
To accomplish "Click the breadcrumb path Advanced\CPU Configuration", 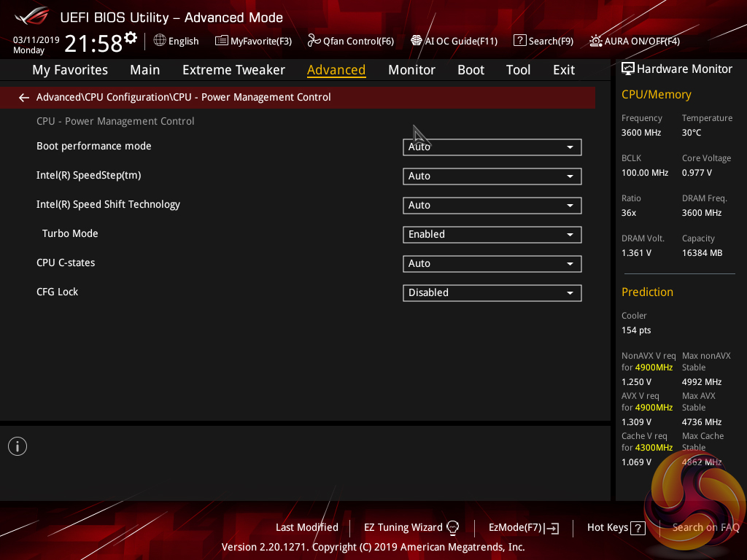I will pyautogui.click(x=104, y=97).
